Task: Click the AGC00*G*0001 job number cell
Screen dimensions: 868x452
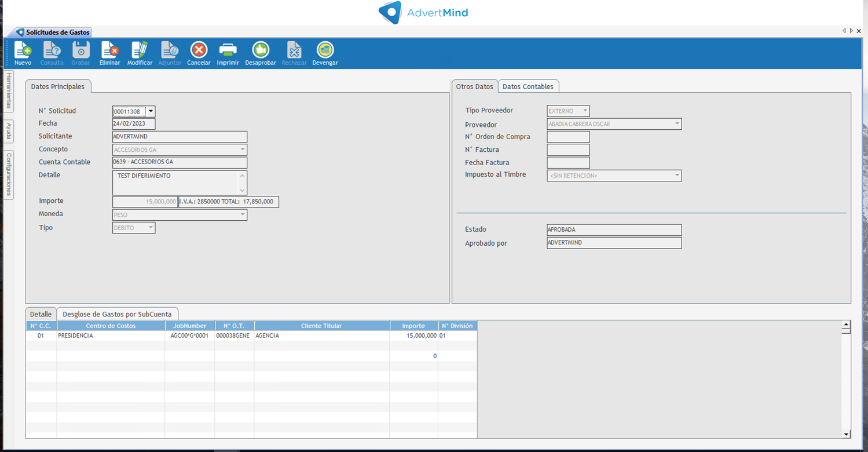Action: pyautogui.click(x=190, y=336)
